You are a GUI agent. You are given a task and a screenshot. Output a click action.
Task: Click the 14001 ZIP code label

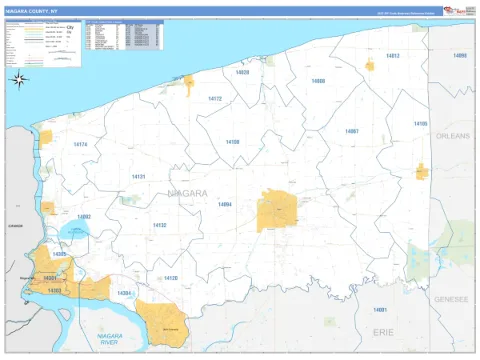[380, 310]
